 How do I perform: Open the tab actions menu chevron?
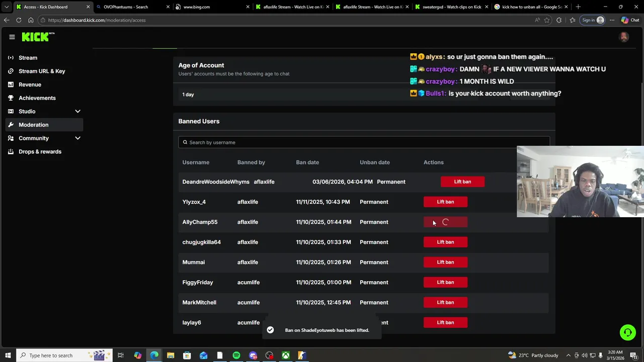pyautogui.click(x=7, y=7)
